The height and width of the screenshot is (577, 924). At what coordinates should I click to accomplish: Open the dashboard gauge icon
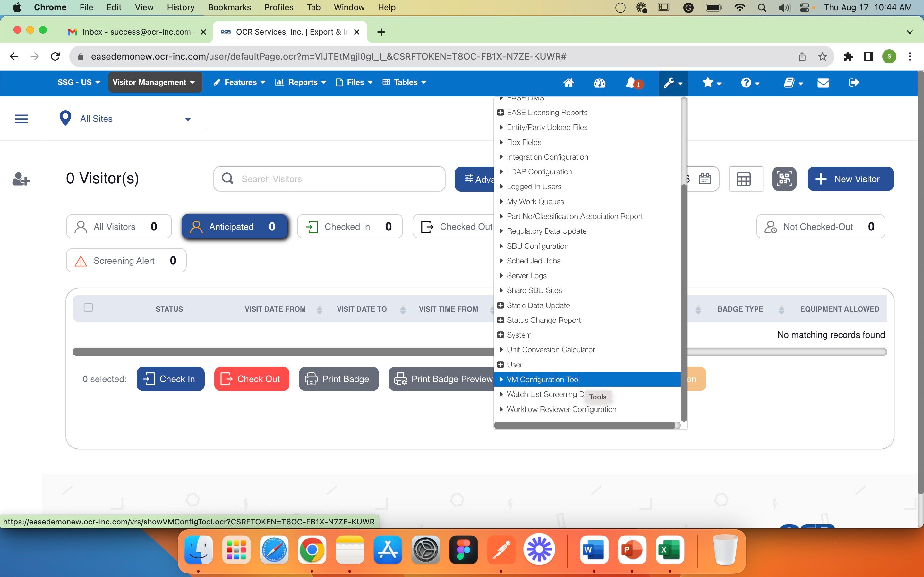click(599, 83)
